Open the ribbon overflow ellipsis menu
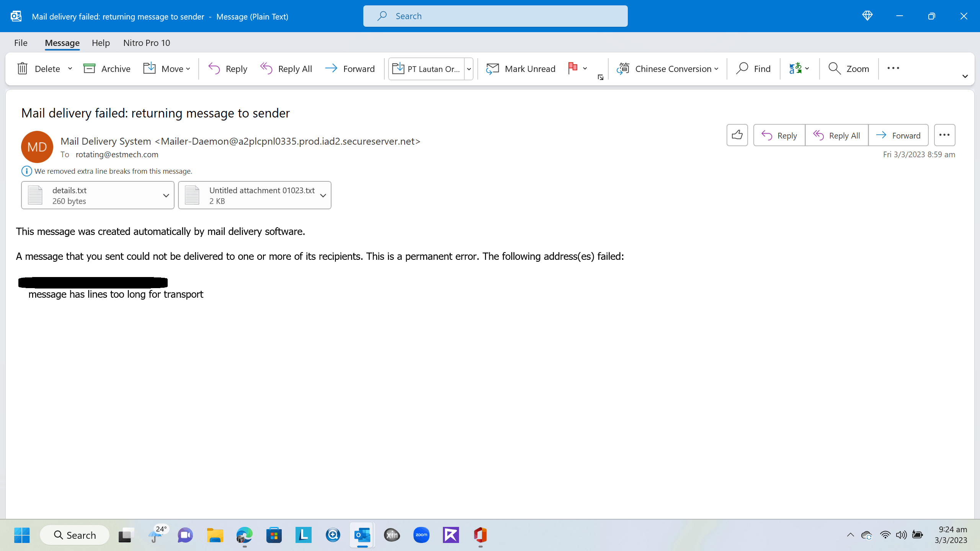 (893, 68)
